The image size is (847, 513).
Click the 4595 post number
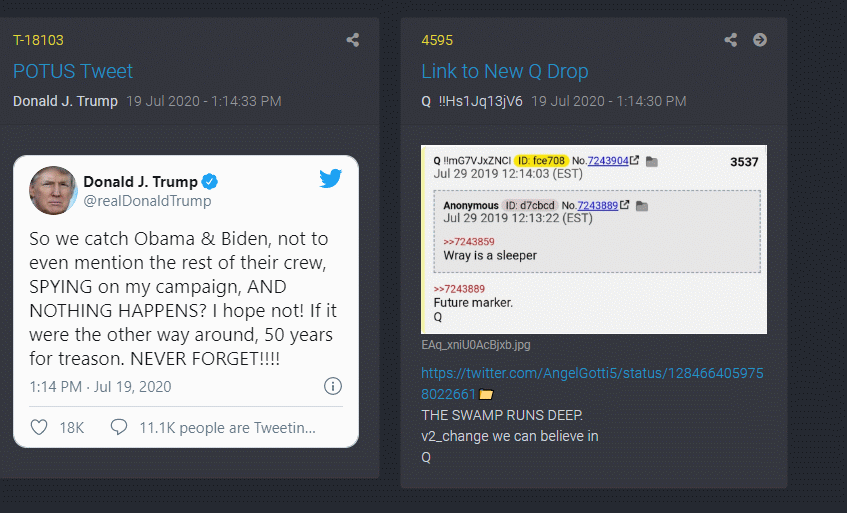[437, 40]
